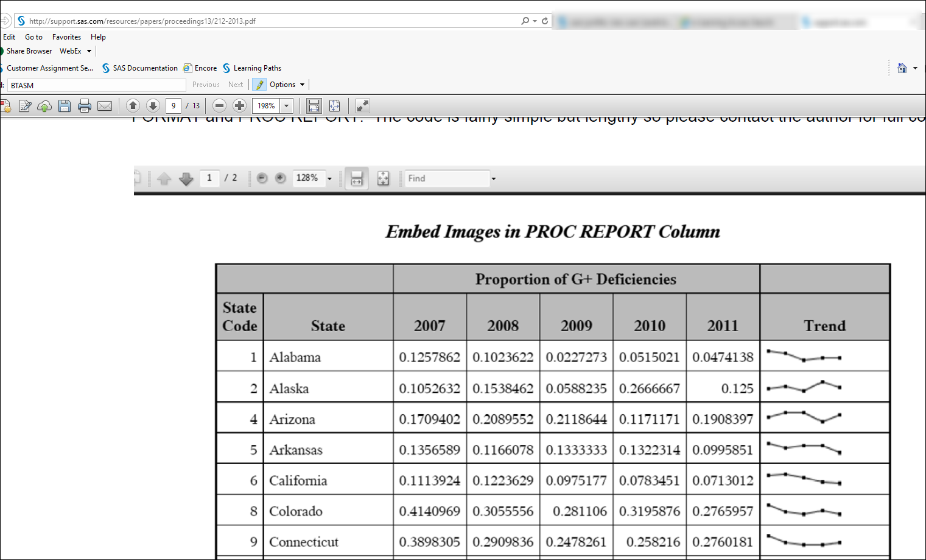Print the PDF using printer icon

85,106
